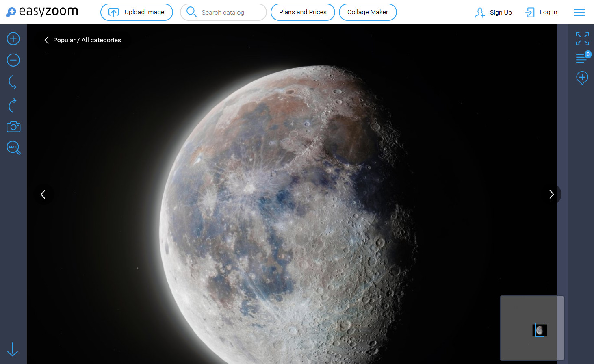Screen dimensions: 594x364
Task: Go to next image
Action: click(551, 195)
